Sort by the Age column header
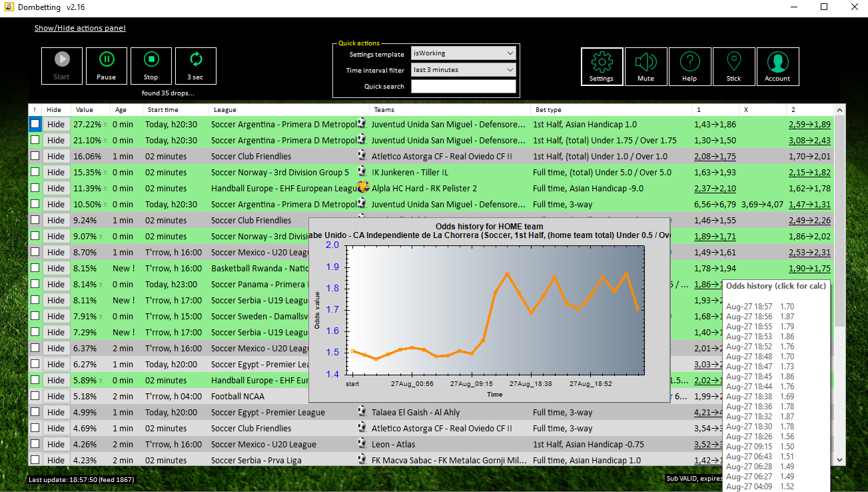The height and width of the screenshot is (492, 868). coord(127,109)
